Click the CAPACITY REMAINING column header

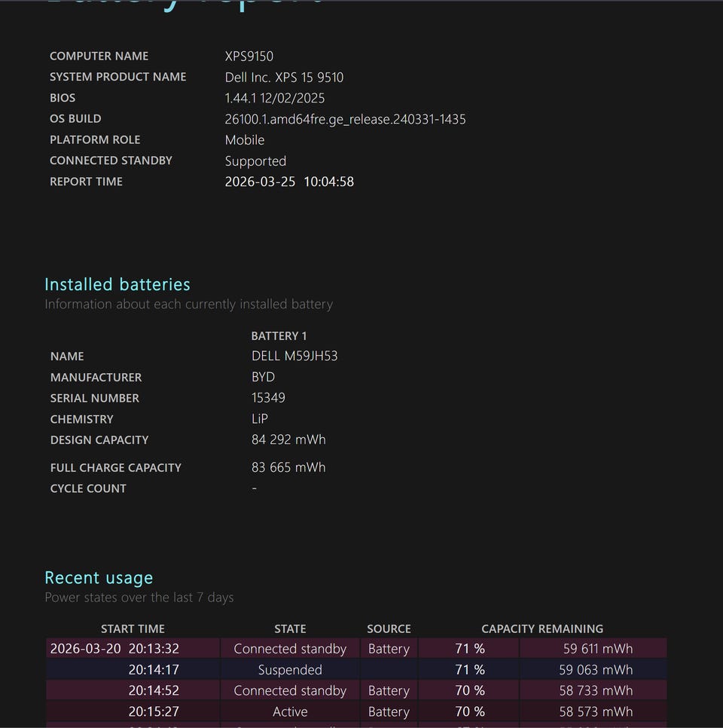pyautogui.click(x=542, y=629)
